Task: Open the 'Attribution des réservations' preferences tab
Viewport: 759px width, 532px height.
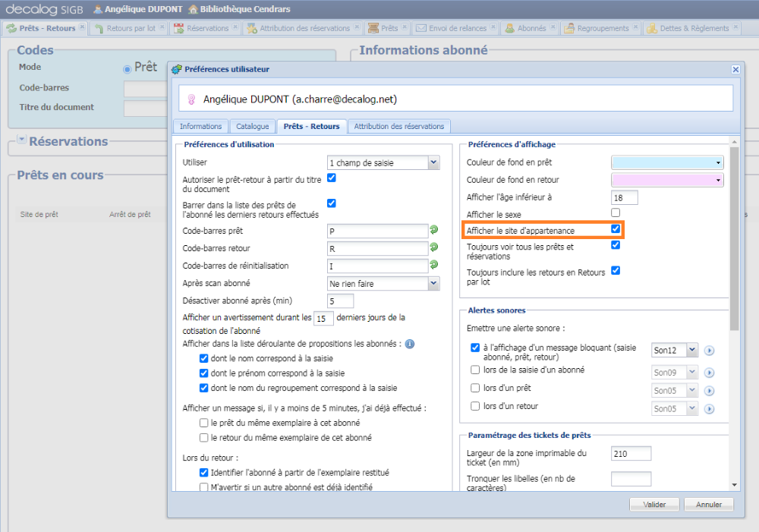Action: [400, 126]
